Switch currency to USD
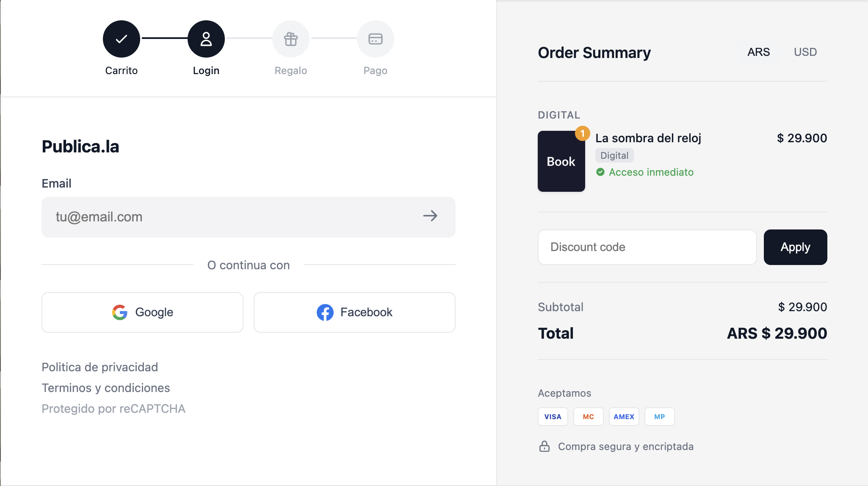Screen dimensions: 868x486 pos(805,52)
